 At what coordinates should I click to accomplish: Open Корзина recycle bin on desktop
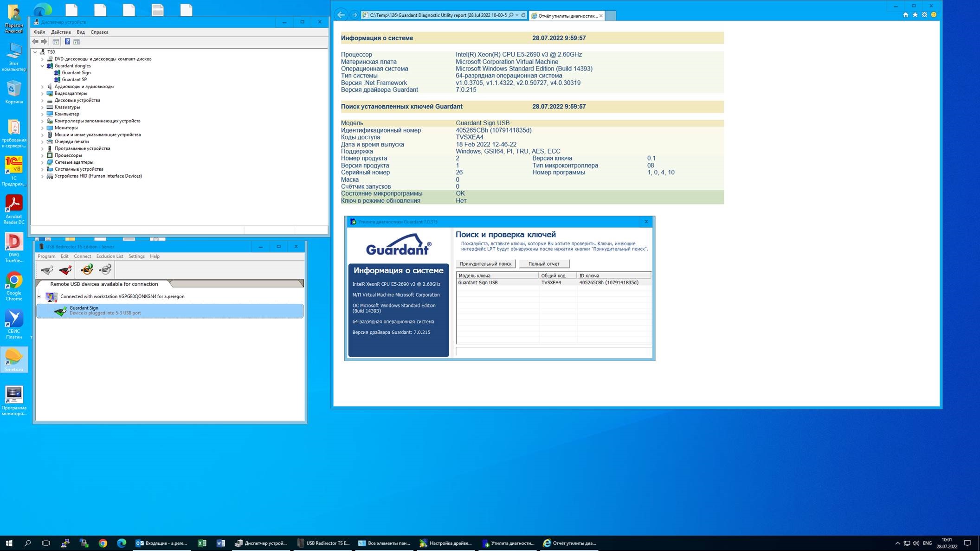pyautogui.click(x=14, y=92)
